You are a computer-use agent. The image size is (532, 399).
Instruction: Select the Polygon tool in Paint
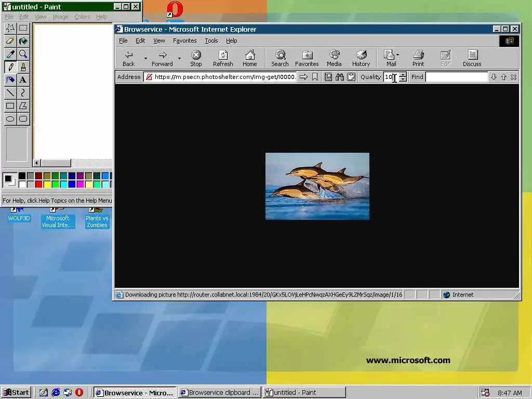point(23,105)
